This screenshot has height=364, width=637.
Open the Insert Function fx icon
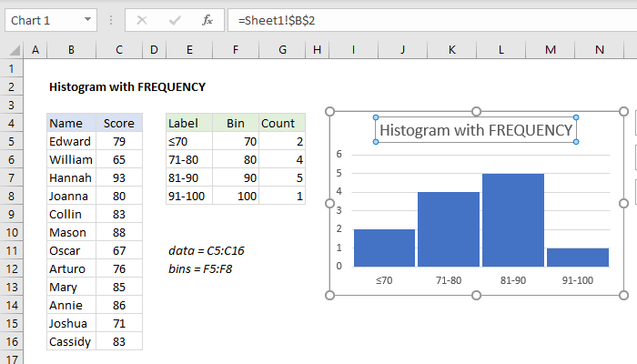pyautogui.click(x=207, y=20)
